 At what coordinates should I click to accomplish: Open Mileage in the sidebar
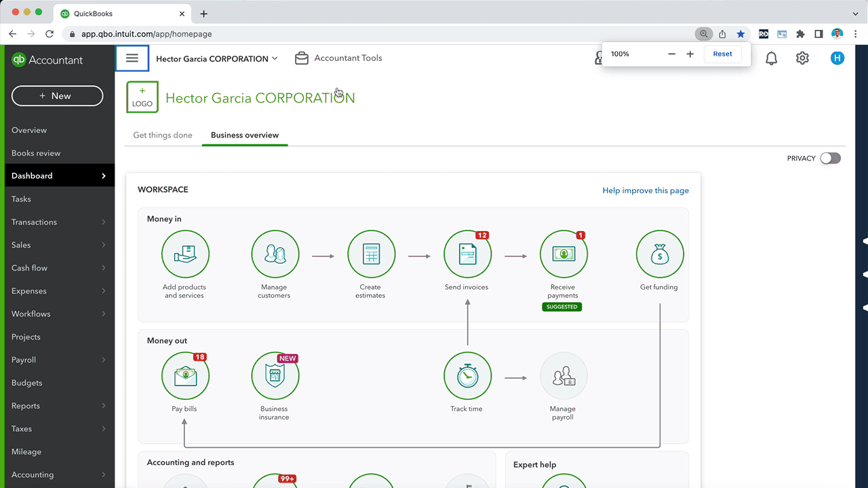pos(26,451)
